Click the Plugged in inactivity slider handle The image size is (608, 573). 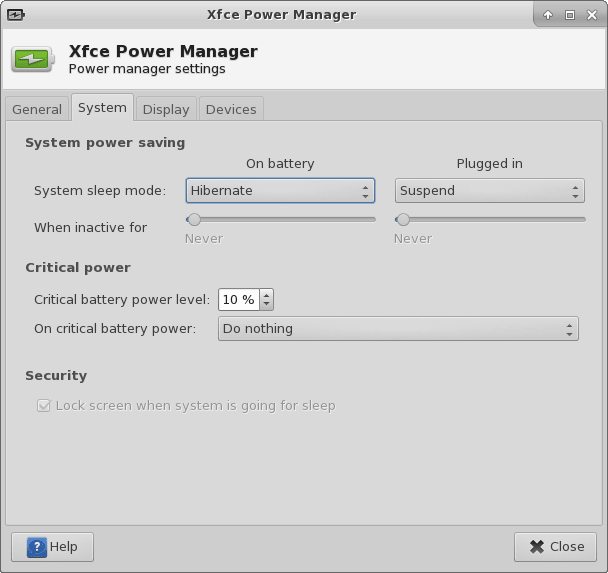click(403, 219)
